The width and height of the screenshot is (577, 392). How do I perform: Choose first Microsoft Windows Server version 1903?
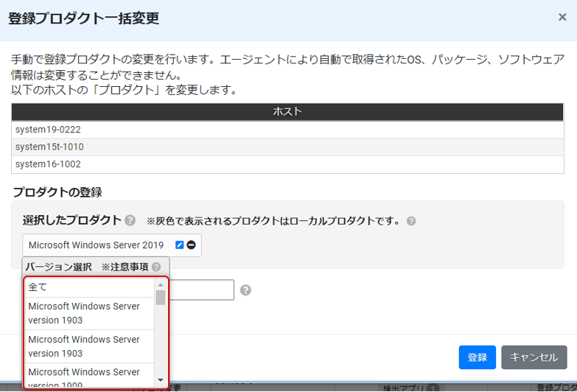coord(89,313)
